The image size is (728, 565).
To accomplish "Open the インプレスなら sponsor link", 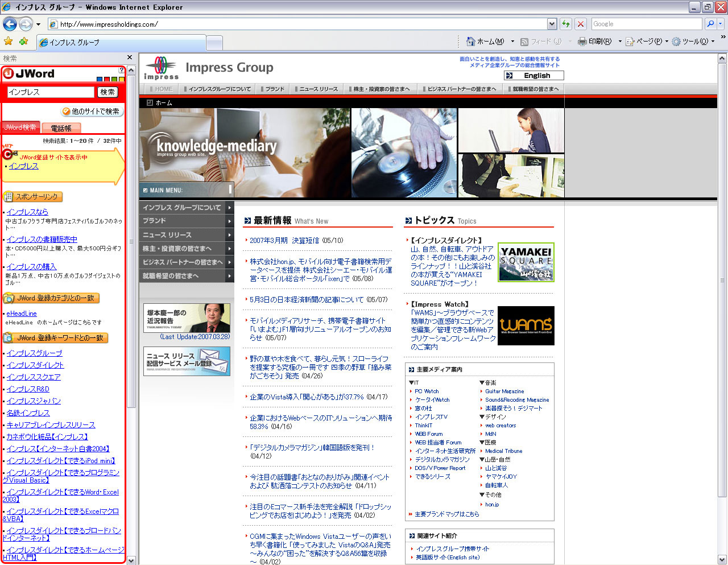I will (27, 212).
